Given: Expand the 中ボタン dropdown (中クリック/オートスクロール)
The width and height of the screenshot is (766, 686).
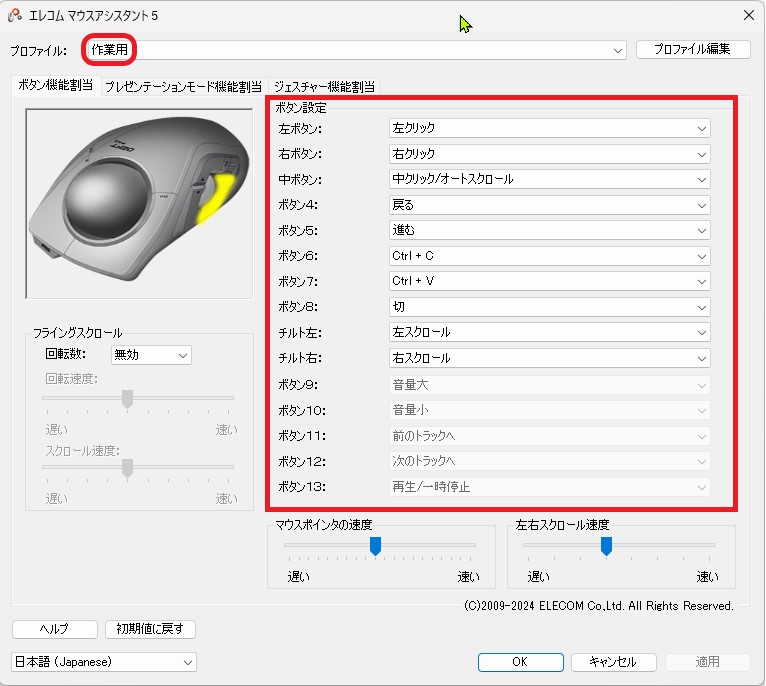Looking at the screenshot, I should pyautogui.click(x=550, y=179).
